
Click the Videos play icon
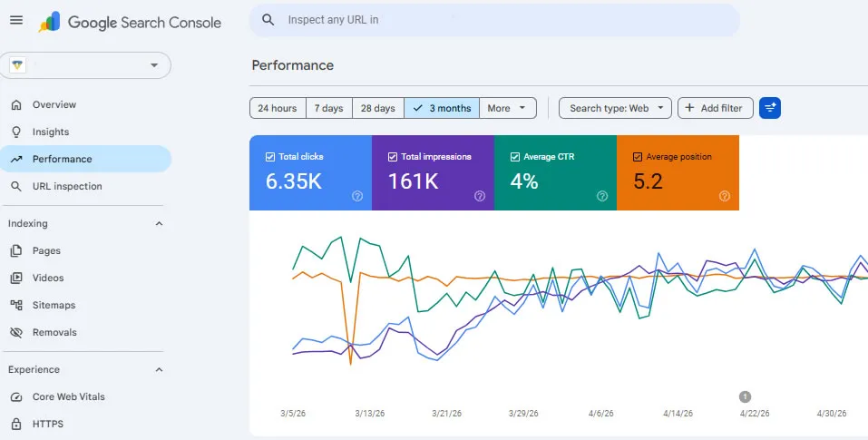tap(16, 278)
